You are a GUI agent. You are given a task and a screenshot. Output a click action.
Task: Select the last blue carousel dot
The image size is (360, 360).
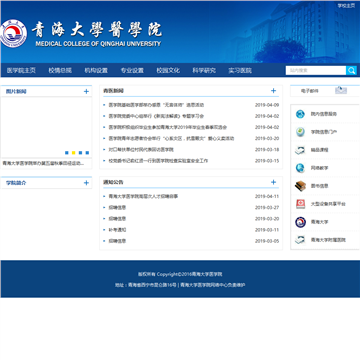pos(87,153)
